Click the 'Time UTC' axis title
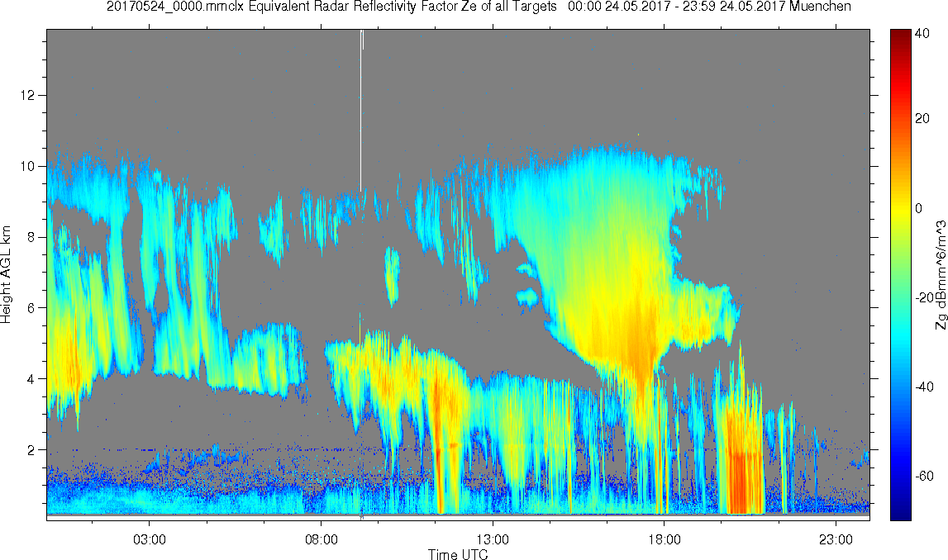Image resolution: width=948 pixels, height=560 pixels. click(x=458, y=554)
